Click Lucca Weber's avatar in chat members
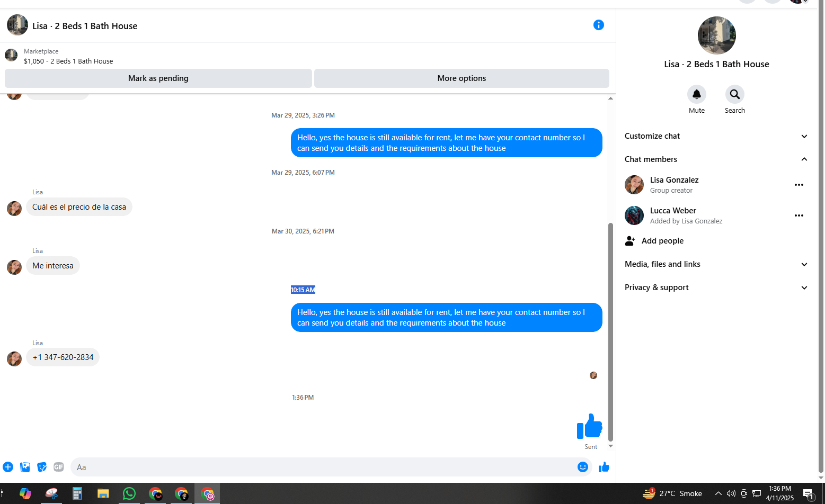825x504 pixels. click(634, 215)
